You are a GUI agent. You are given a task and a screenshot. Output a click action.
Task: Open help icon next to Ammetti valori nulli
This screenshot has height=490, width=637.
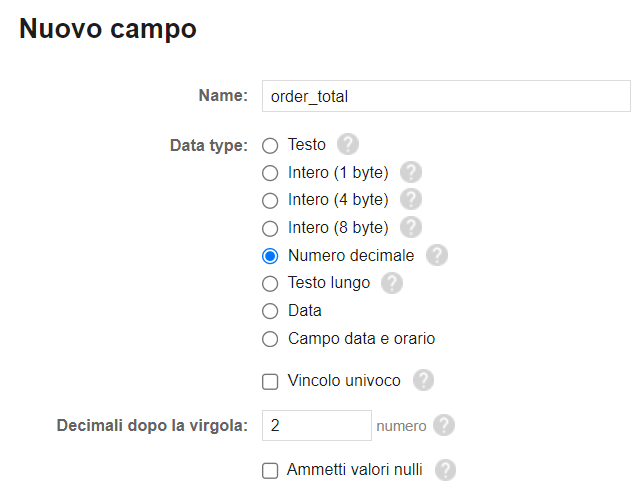point(445,470)
